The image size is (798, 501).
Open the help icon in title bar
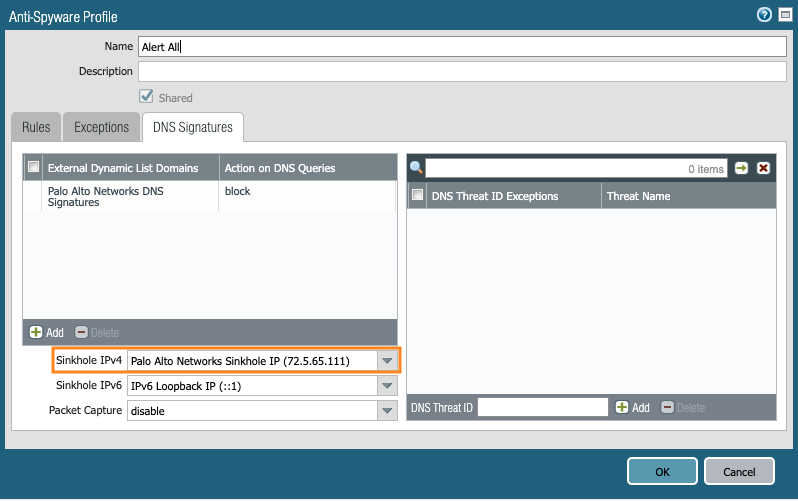[764, 15]
